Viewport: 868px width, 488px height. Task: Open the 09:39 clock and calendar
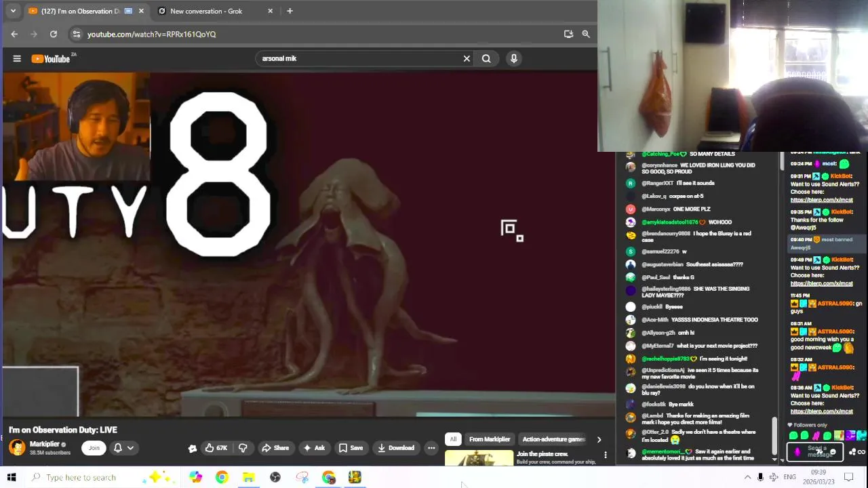click(818, 477)
